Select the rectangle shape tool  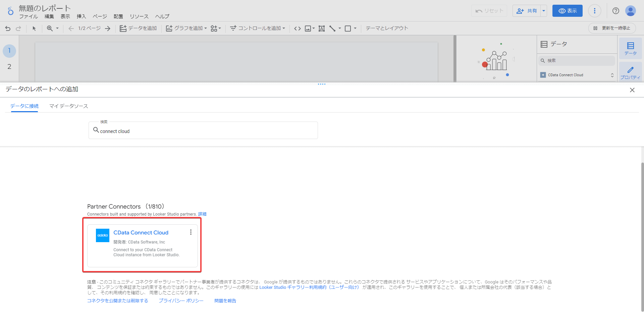pyautogui.click(x=348, y=29)
